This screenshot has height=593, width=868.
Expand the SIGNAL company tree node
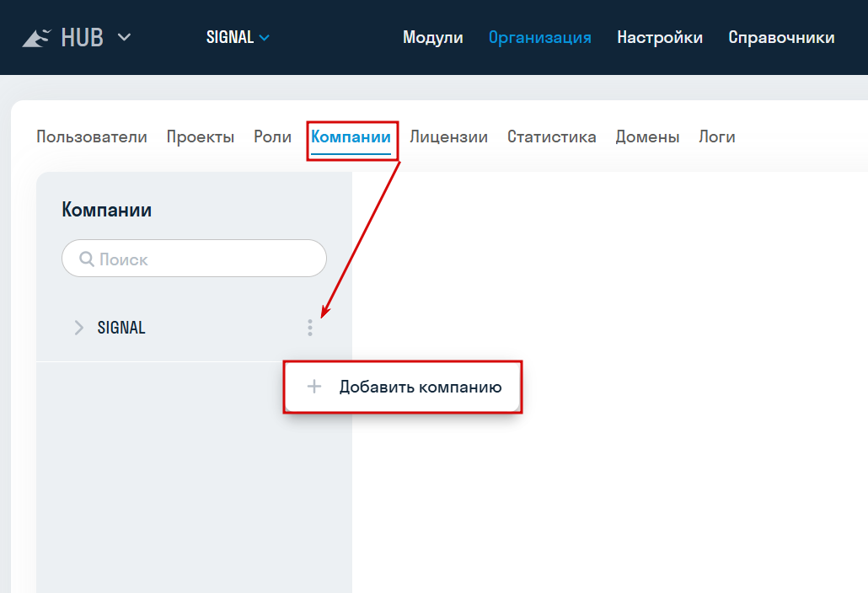(x=78, y=328)
